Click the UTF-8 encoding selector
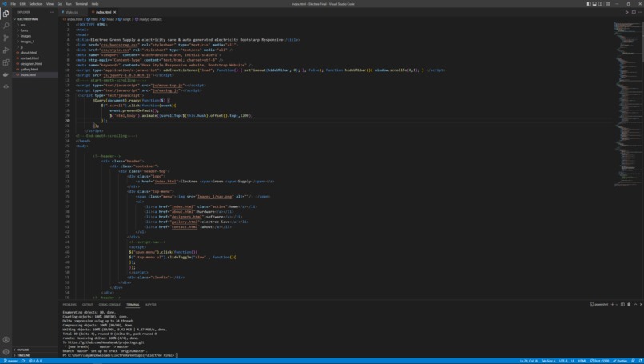 click(563, 361)
